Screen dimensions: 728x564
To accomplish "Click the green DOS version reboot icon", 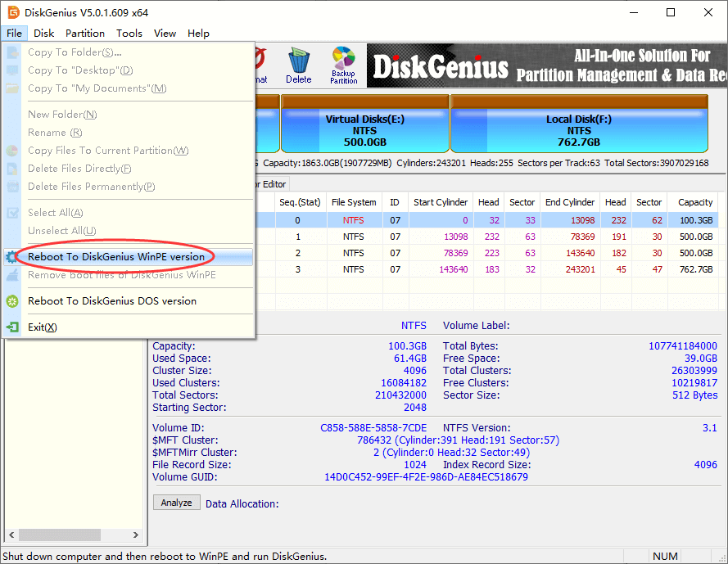I will pyautogui.click(x=12, y=301).
